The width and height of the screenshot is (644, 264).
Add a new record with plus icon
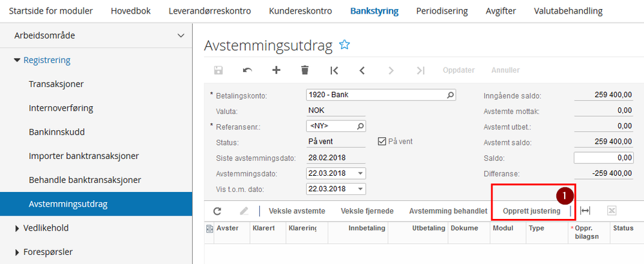(x=277, y=70)
